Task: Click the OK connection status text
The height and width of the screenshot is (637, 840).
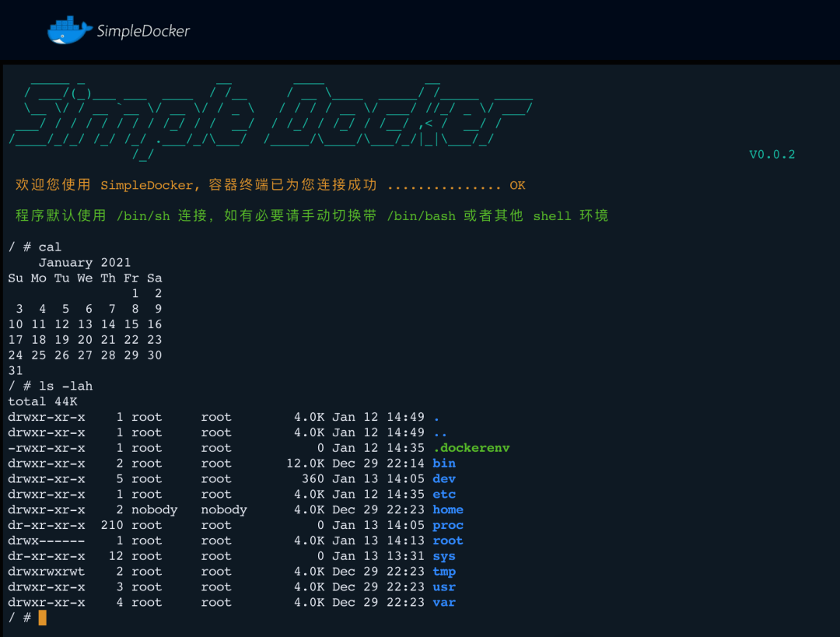Action: click(517, 185)
